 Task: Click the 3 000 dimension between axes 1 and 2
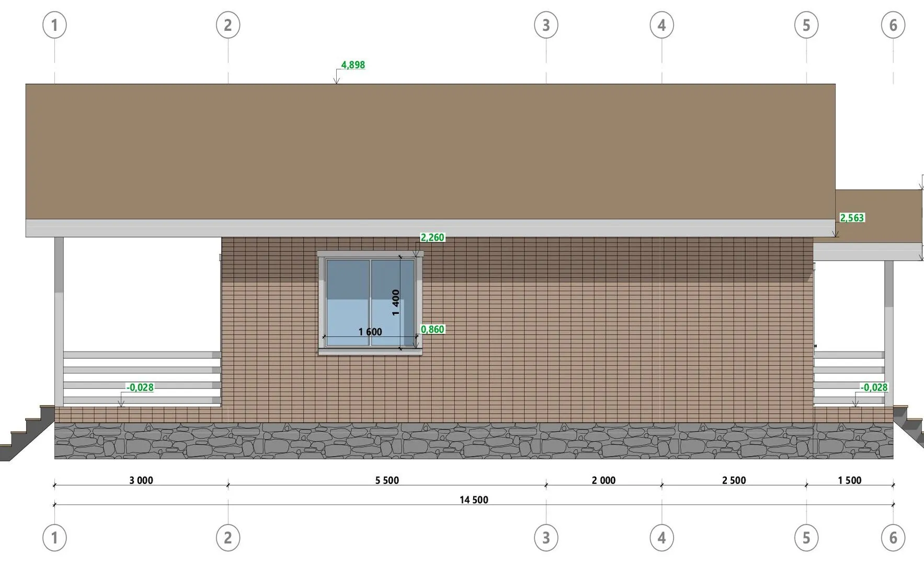click(141, 481)
